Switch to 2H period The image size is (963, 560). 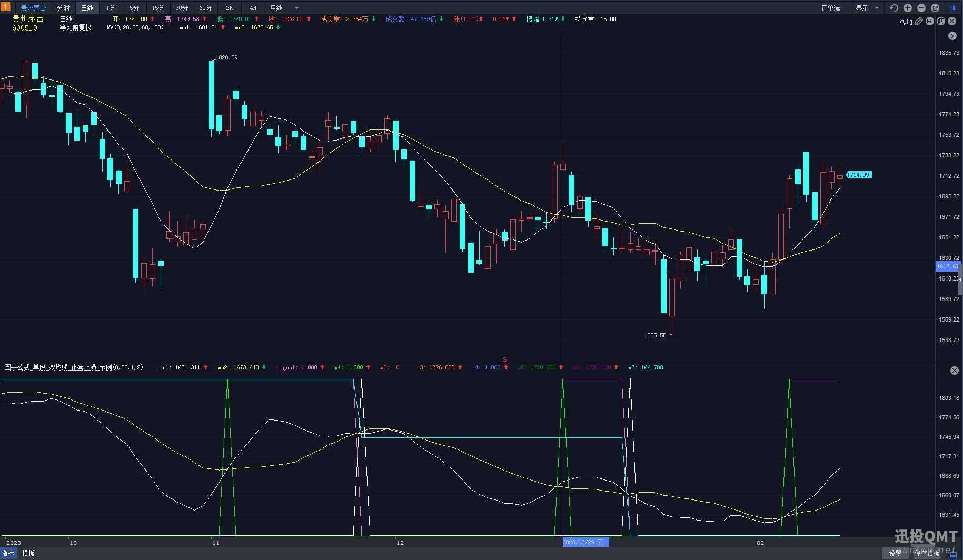point(230,8)
